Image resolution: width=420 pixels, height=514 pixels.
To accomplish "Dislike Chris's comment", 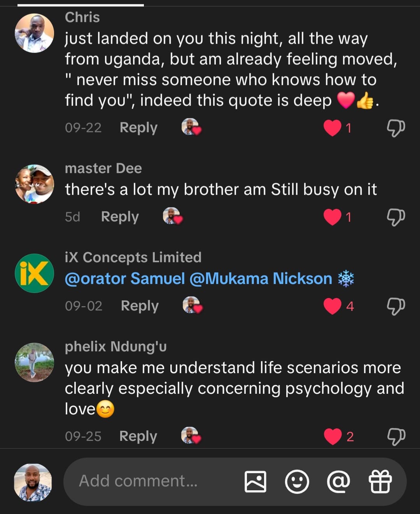I will (x=396, y=128).
